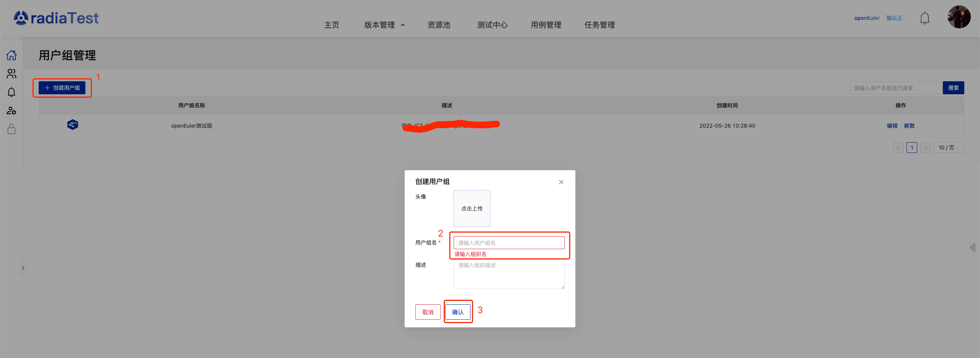Open the user settings gear icon in sidebar
This screenshot has height=358, width=980.
coord(11,111)
